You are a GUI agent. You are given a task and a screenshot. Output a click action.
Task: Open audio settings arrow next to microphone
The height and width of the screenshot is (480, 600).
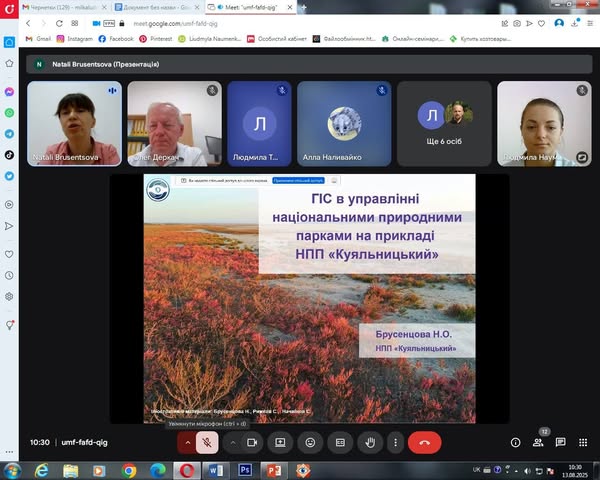(188, 442)
